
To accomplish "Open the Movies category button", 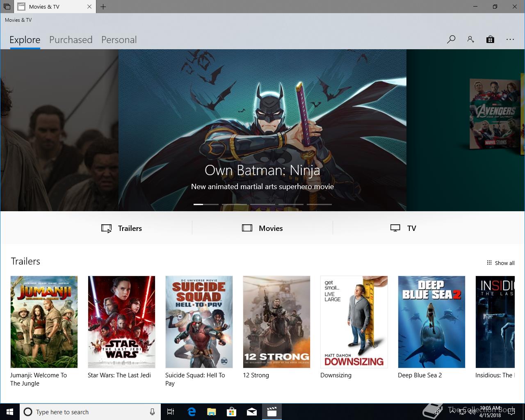I will click(x=262, y=228).
